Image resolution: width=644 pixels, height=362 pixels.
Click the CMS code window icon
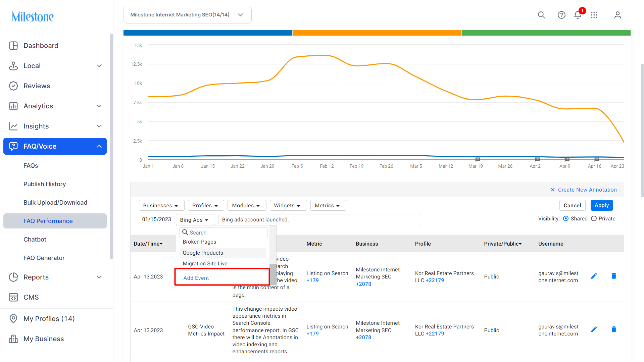13,297
